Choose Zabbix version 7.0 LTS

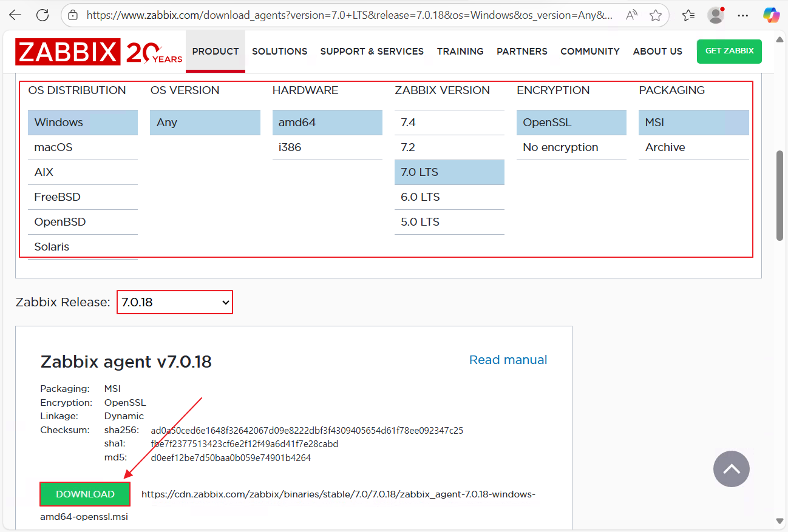449,172
